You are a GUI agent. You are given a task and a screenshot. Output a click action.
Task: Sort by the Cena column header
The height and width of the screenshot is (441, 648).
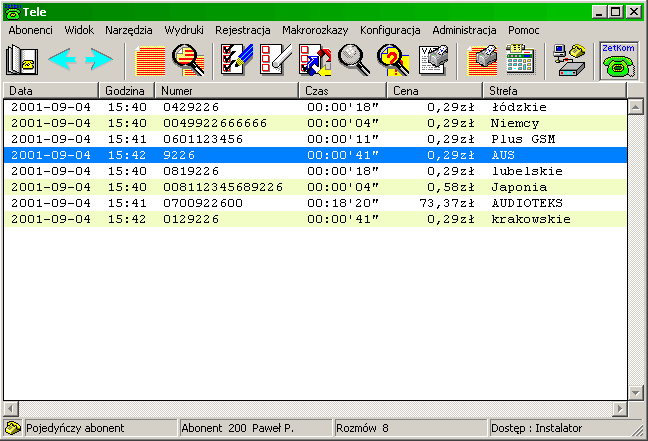(435, 91)
